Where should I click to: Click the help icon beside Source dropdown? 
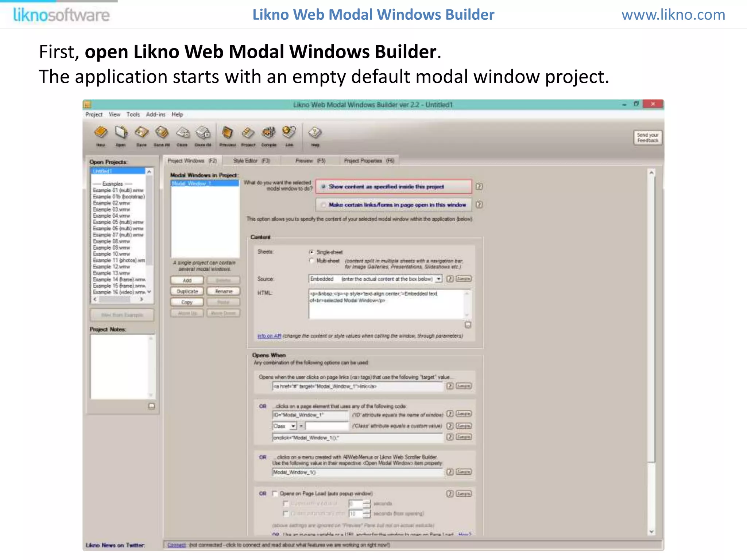click(450, 279)
